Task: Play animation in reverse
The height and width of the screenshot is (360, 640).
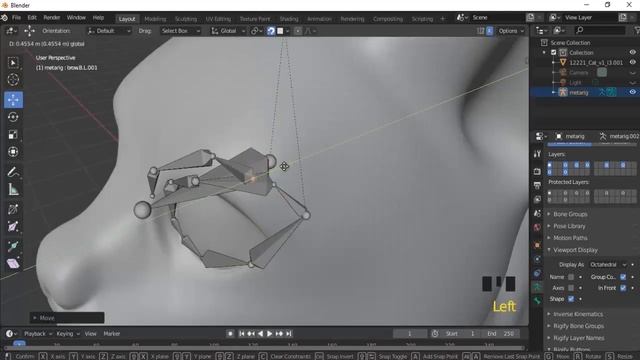Action: (x=260, y=333)
